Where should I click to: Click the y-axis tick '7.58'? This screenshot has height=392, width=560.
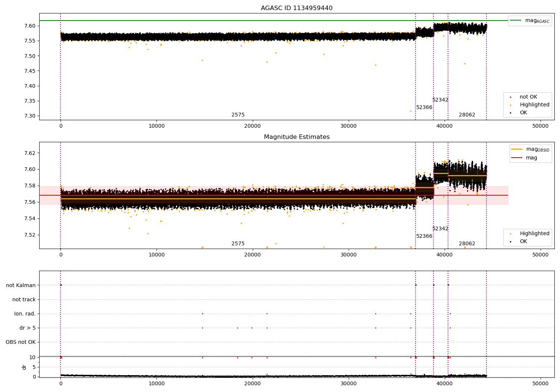click(30, 186)
